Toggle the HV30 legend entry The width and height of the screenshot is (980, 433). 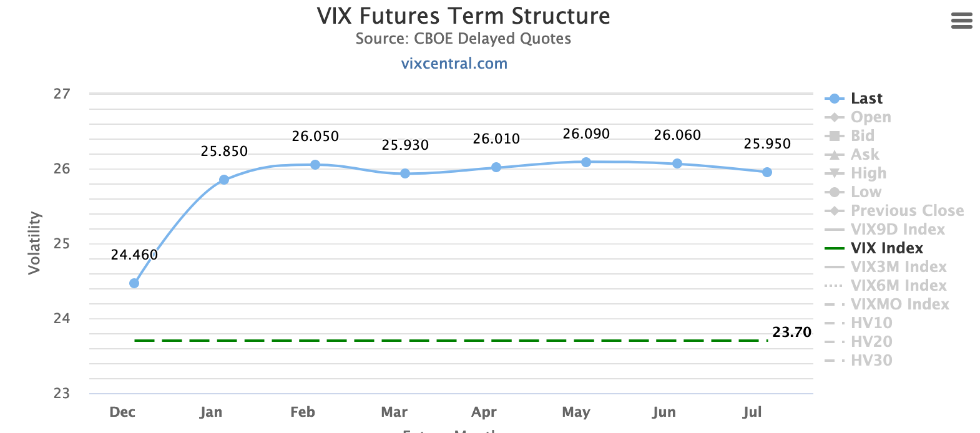click(x=871, y=361)
